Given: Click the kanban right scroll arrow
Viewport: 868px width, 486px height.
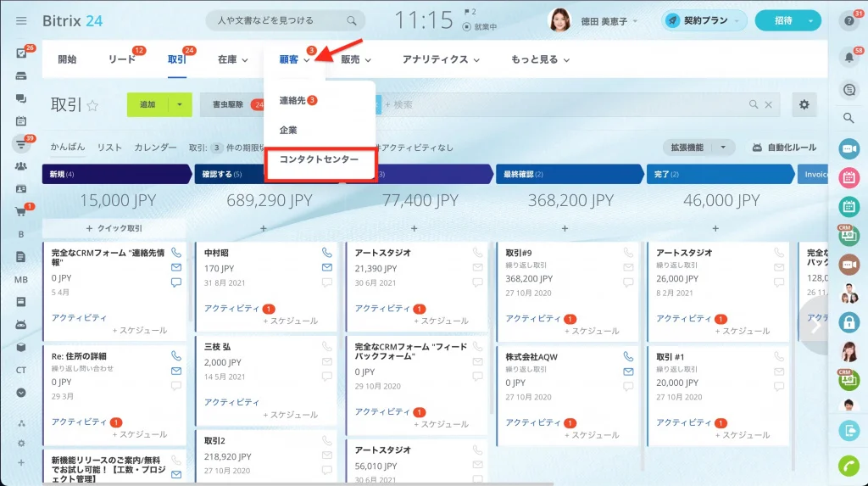Looking at the screenshot, I should click(x=815, y=326).
